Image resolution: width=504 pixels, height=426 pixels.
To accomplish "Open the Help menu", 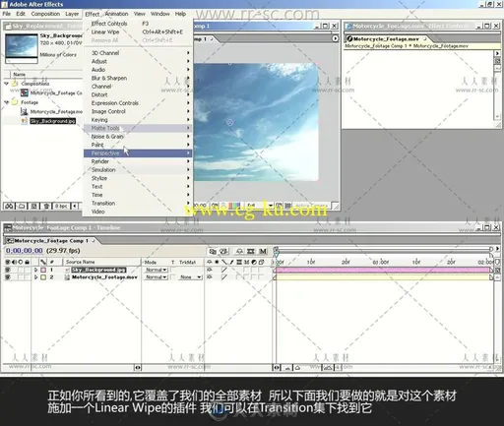I will tap(180, 14).
